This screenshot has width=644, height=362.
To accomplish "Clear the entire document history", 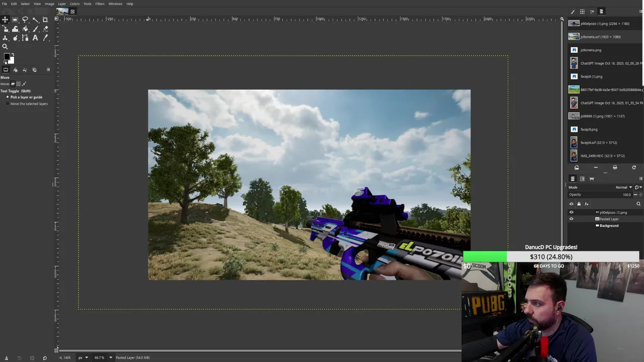I will point(615,167).
